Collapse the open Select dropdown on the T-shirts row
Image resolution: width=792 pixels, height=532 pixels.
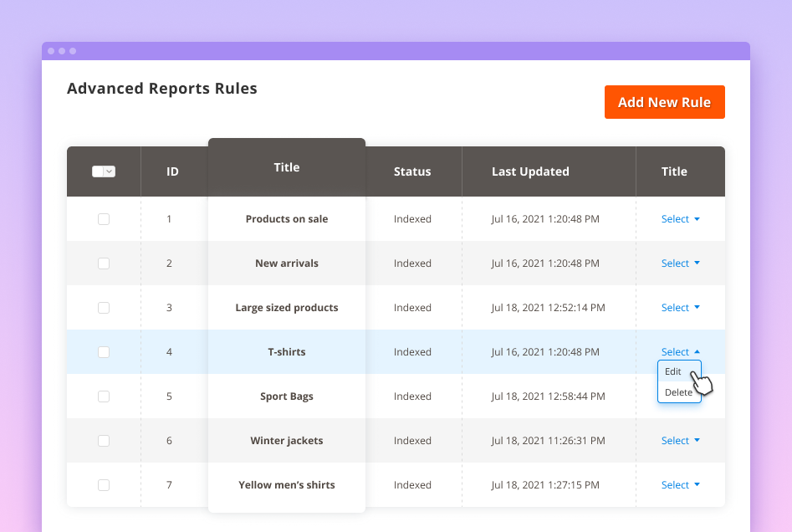[680, 351]
